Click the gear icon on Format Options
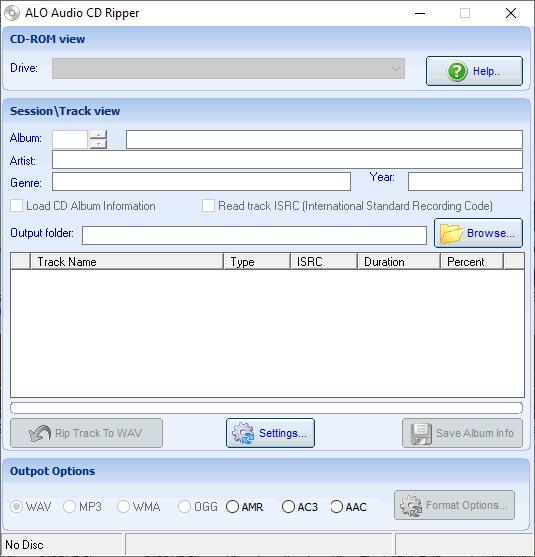The image size is (535, 557). click(411, 505)
